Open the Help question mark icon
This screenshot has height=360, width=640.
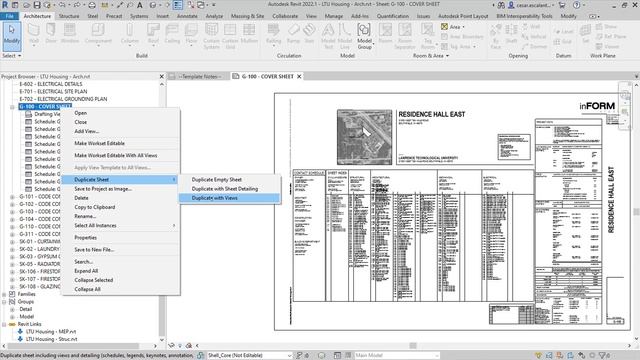(576, 5)
